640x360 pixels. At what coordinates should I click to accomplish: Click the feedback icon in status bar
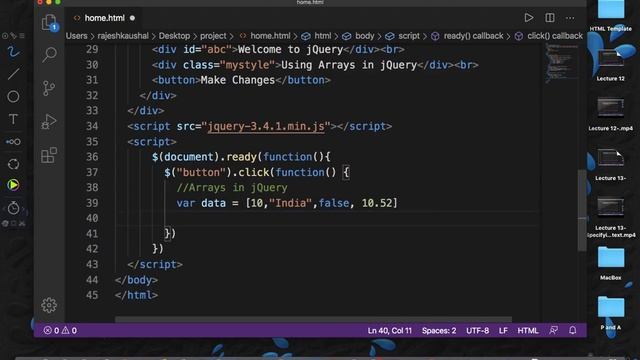(x=553, y=330)
